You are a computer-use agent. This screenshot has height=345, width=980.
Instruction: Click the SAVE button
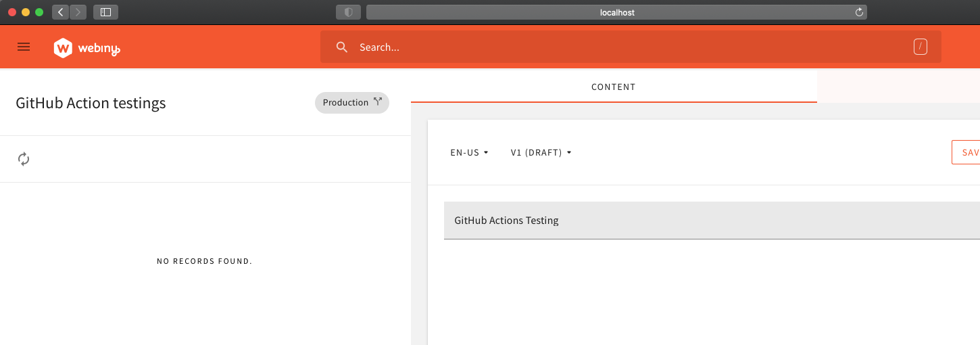(x=966, y=152)
